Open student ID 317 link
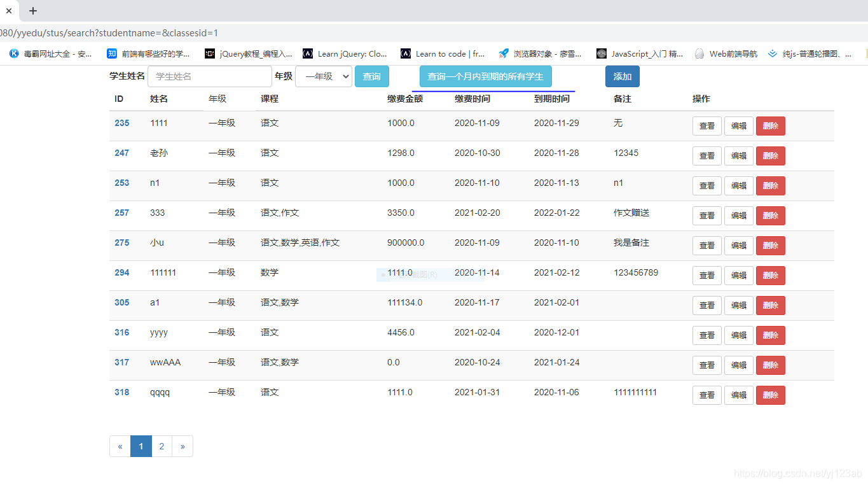The height and width of the screenshot is (485, 868). [122, 362]
